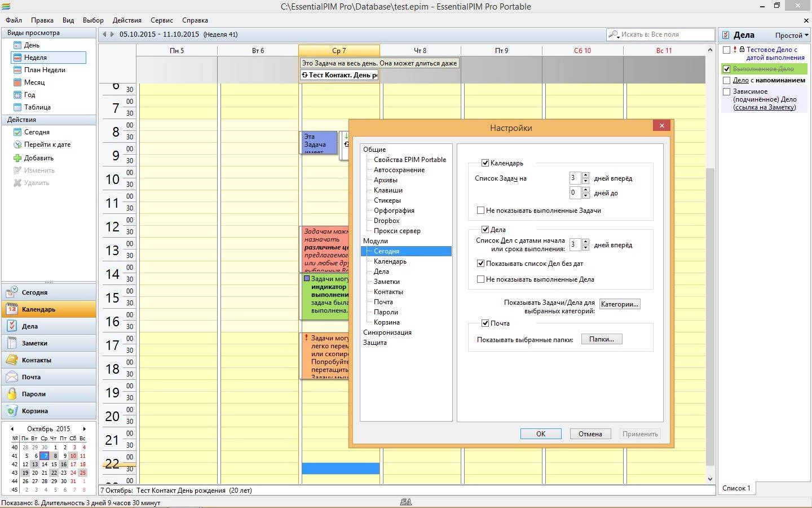Viewport: 812px width, 508px height.
Task: Toggle the Дела checkbox in settings
Action: (485, 230)
